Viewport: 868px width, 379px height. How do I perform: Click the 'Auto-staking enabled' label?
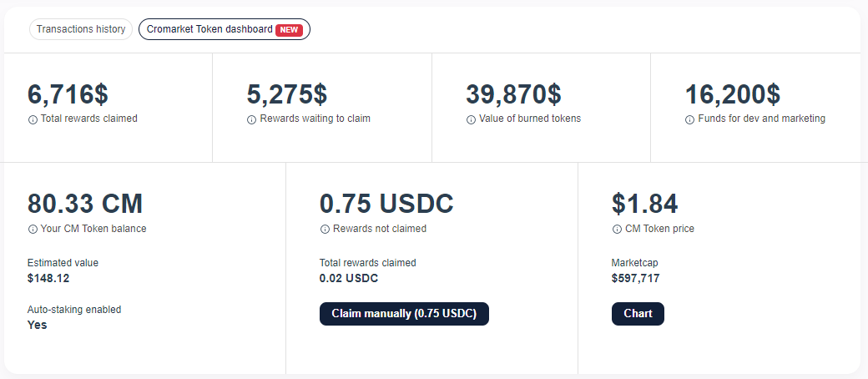pyautogui.click(x=74, y=309)
